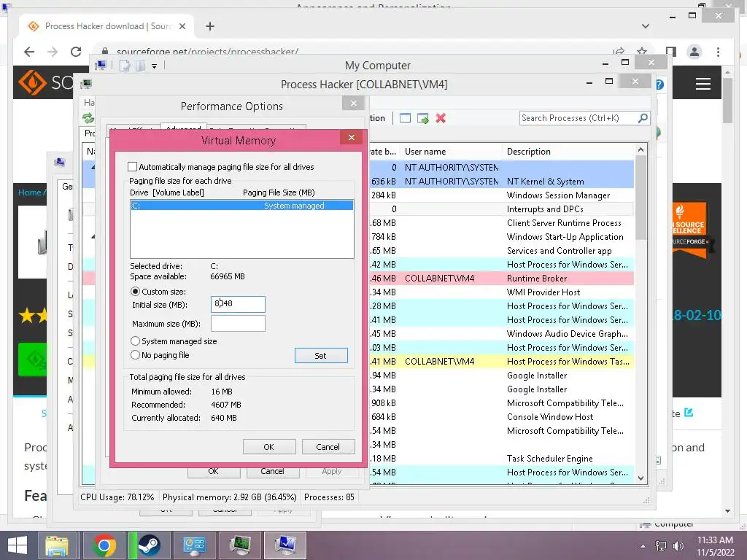The width and height of the screenshot is (747, 560).
Task: Click the SourceForge logo
Action: [x=45, y=83]
